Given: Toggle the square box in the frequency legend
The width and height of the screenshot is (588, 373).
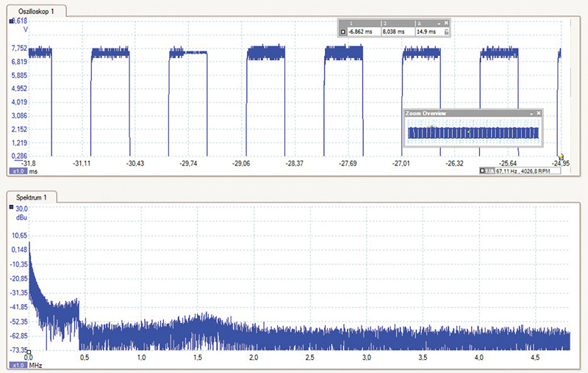Looking at the screenshot, I should tap(482, 171).
